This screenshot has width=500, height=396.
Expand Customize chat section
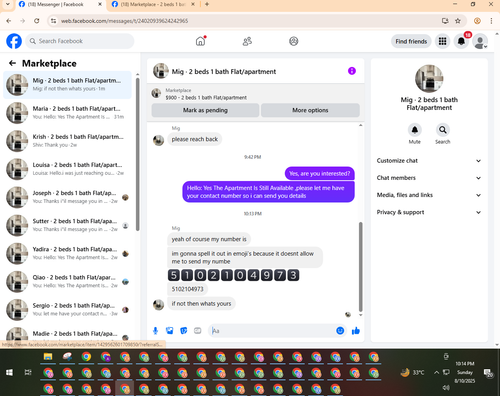429,161
